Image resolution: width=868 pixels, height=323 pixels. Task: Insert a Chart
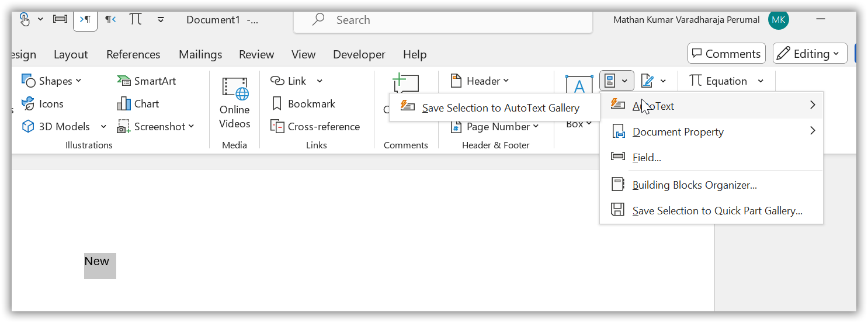point(138,104)
